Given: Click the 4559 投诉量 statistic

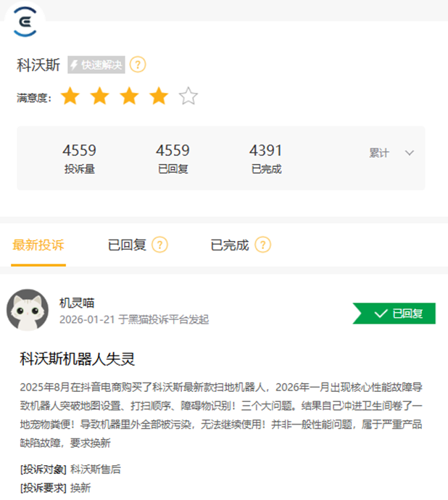Looking at the screenshot, I should (x=79, y=158).
